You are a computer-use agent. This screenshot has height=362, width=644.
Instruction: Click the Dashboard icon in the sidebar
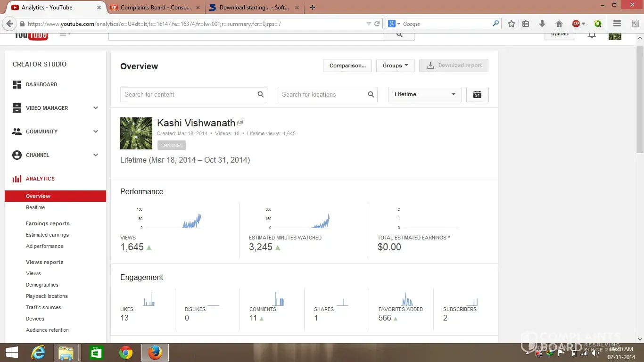coord(17,85)
